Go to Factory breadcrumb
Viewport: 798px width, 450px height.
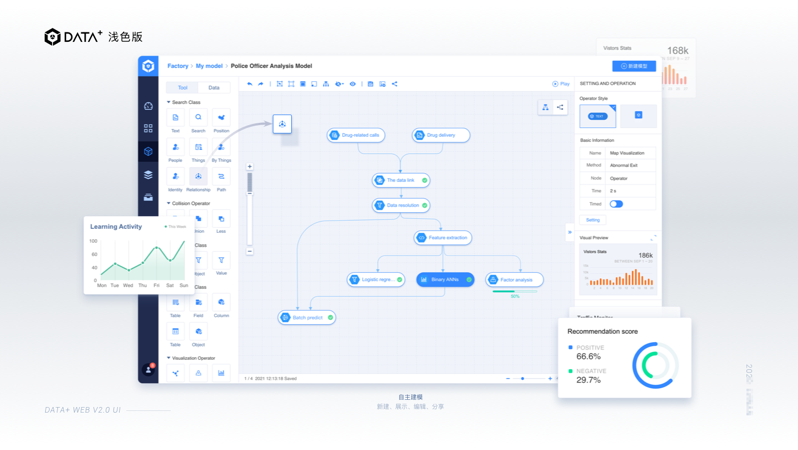[x=178, y=66]
